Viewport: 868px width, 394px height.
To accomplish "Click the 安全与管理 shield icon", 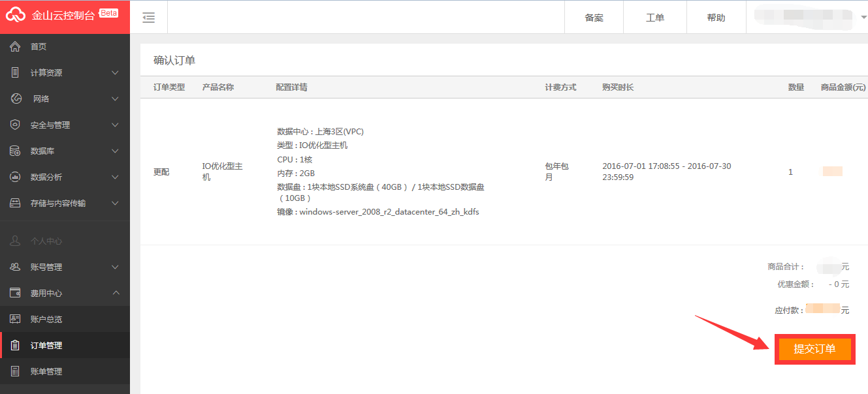I will click(16, 125).
